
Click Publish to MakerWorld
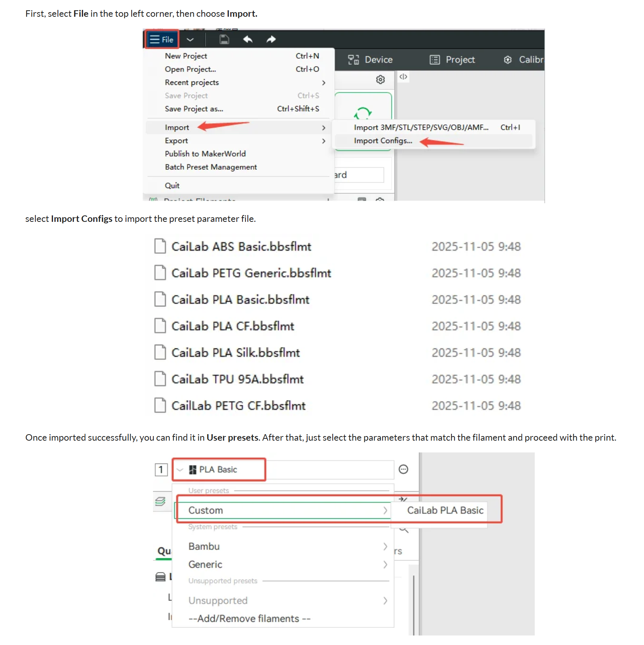[x=205, y=154]
